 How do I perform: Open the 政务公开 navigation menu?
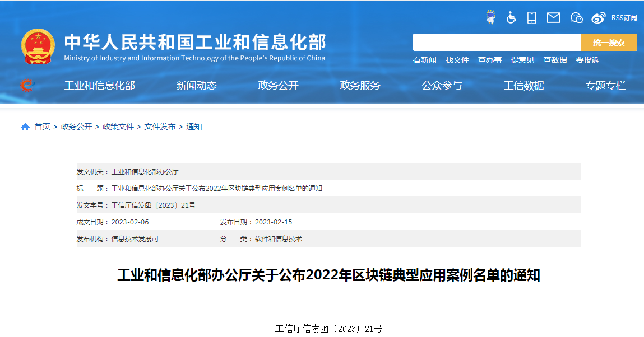point(278,86)
